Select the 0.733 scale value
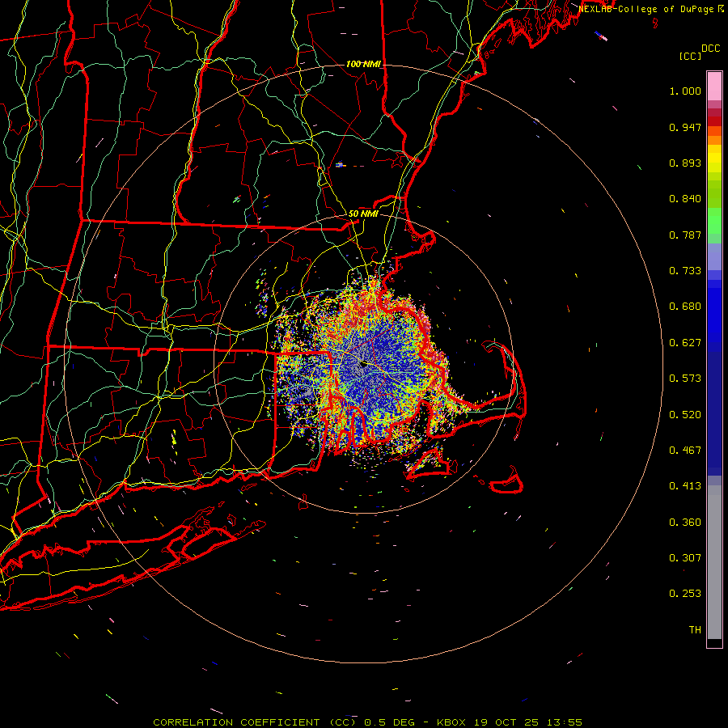This screenshot has height=728, width=728. [685, 271]
